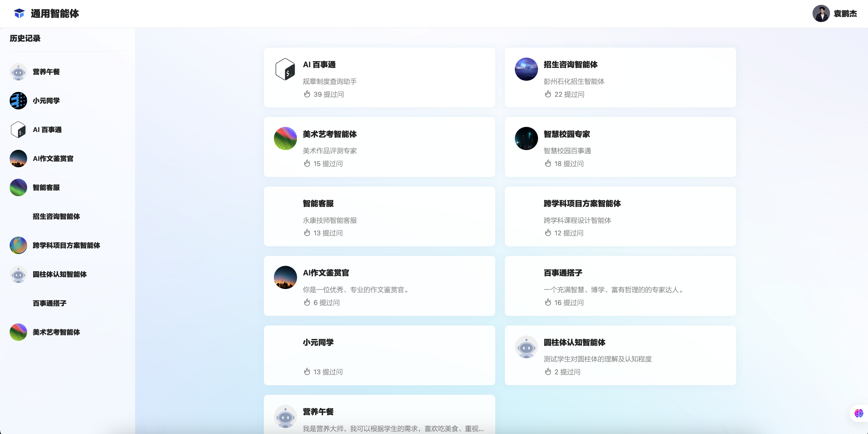868x434 pixels.
Task: Click 招生咨询智能体 card's blue galaxy avatar
Action: pyautogui.click(x=526, y=69)
